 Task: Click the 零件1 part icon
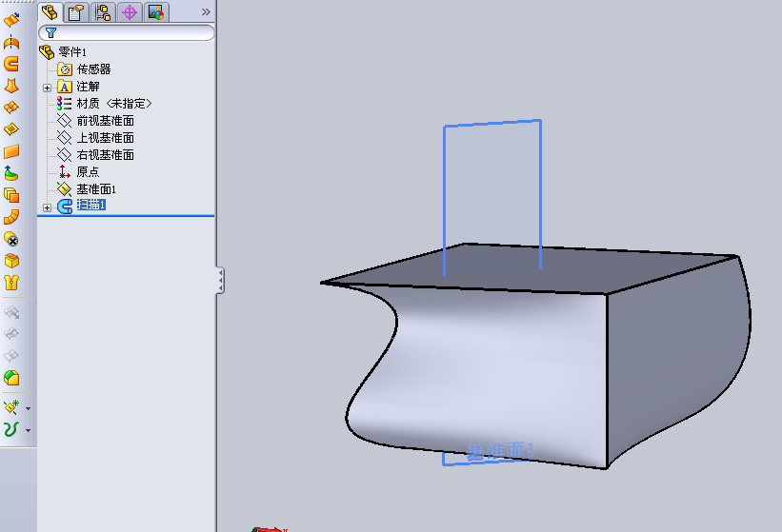(x=47, y=51)
